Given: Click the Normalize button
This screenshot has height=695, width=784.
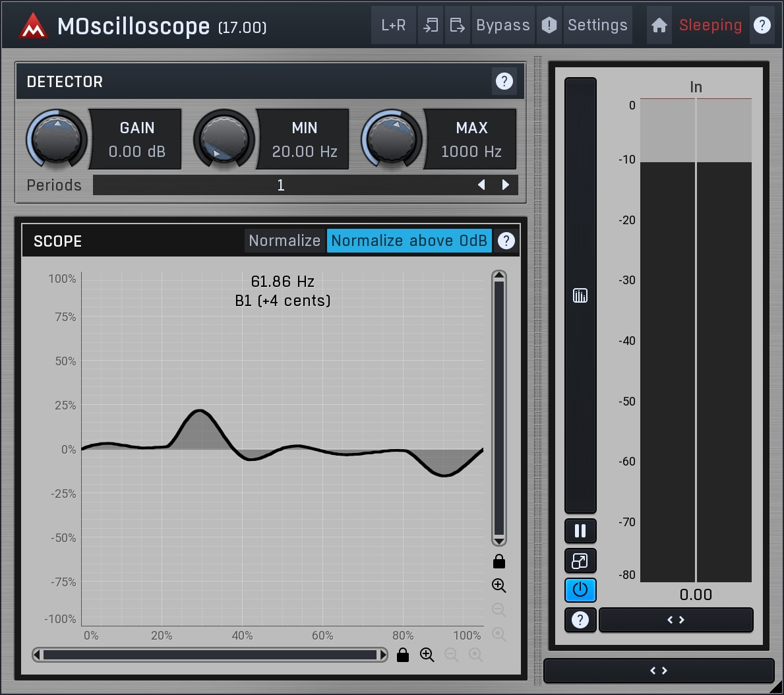Looking at the screenshot, I should (284, 241).
